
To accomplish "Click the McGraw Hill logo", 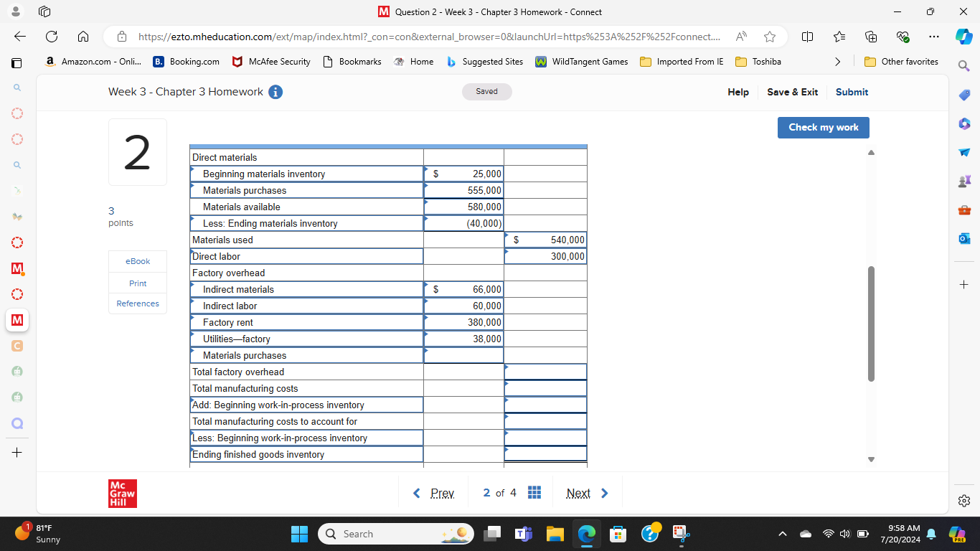I will tap(123, 494).
